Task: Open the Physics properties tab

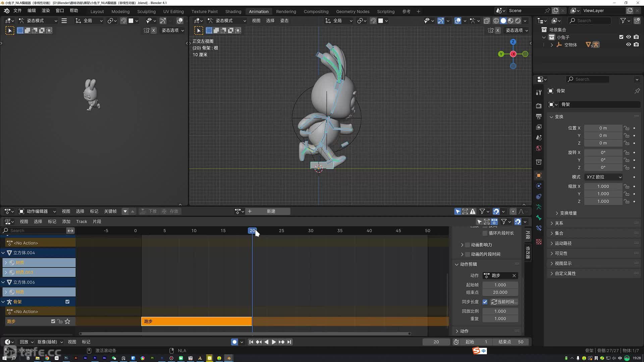Action: click(x=539, y=186)
